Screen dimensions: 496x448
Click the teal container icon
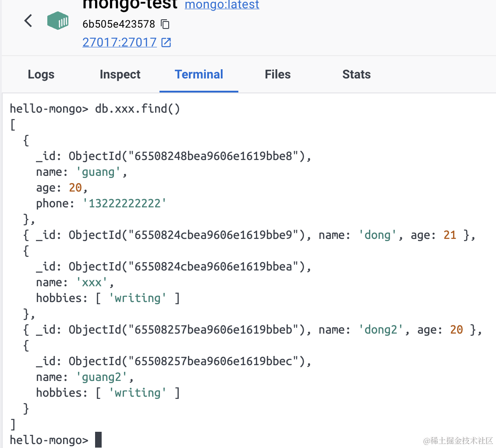coord(58,21)
